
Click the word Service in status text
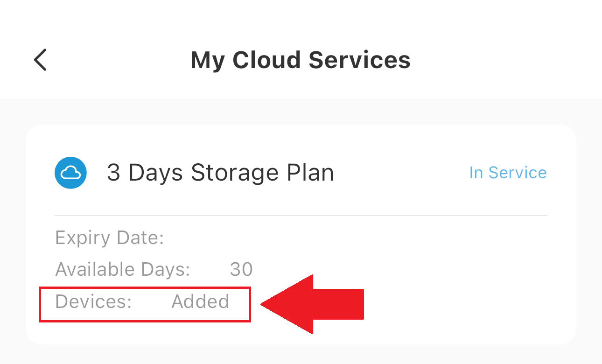[518, 173]
